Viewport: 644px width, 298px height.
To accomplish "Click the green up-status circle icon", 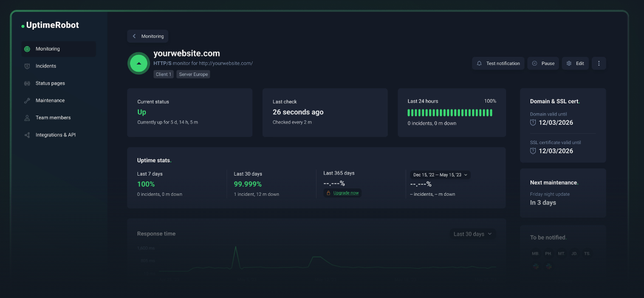I will pyautogui.click(x=139, y=63).
